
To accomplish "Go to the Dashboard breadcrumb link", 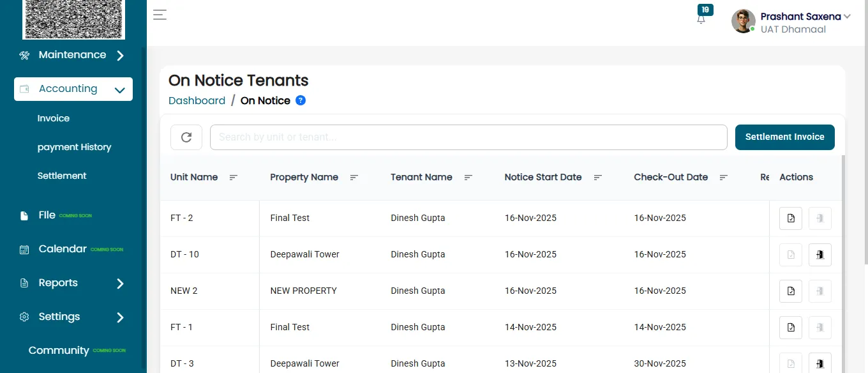I will (197, 100).
